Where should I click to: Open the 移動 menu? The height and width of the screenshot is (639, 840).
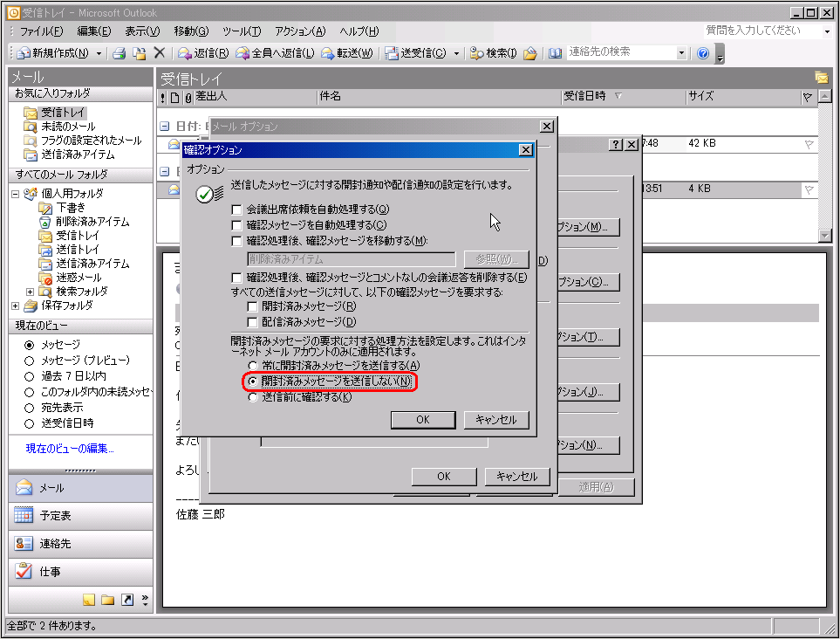[x=191, y=31]
